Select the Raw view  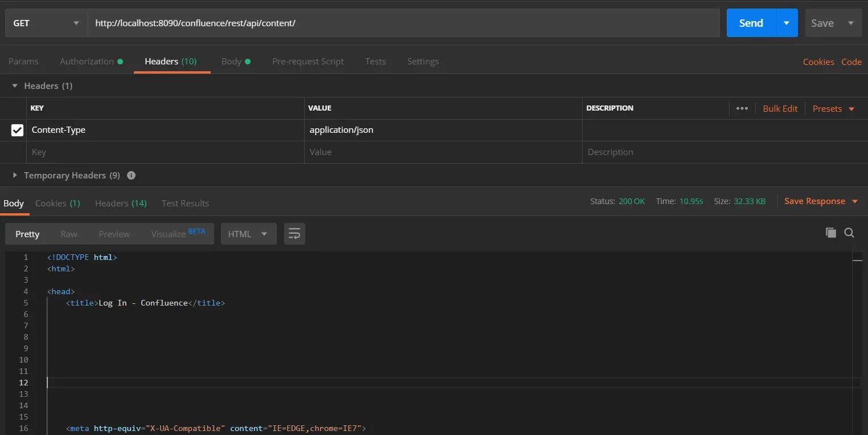tap(69, 234)
